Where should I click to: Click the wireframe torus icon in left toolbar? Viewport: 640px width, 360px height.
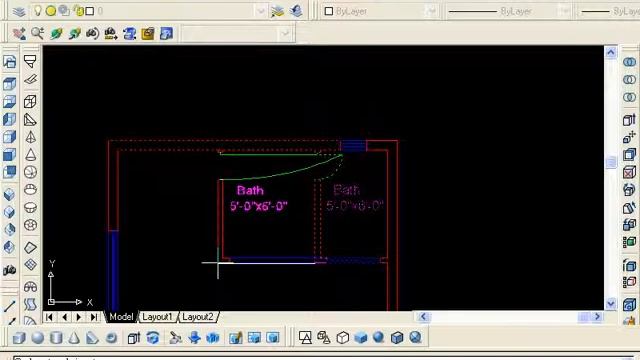pos(30,225)
